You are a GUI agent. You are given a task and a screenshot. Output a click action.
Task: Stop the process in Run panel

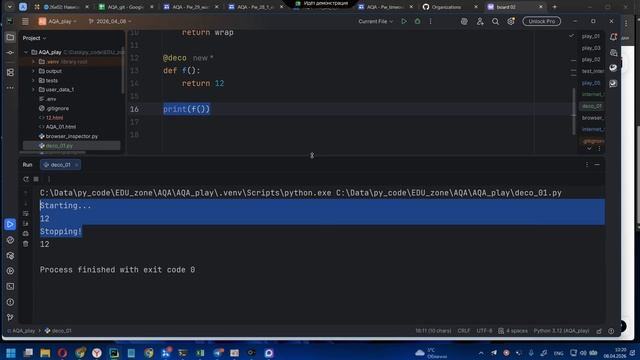36,179
